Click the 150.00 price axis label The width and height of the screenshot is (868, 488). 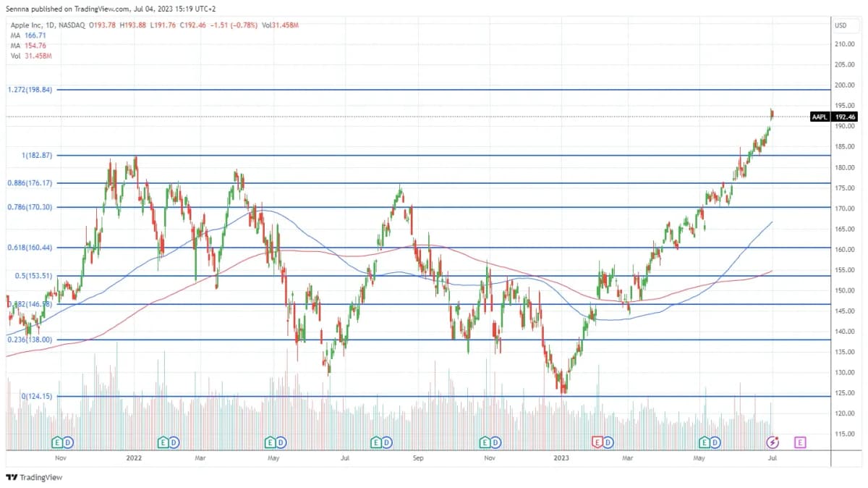(846, 290)
